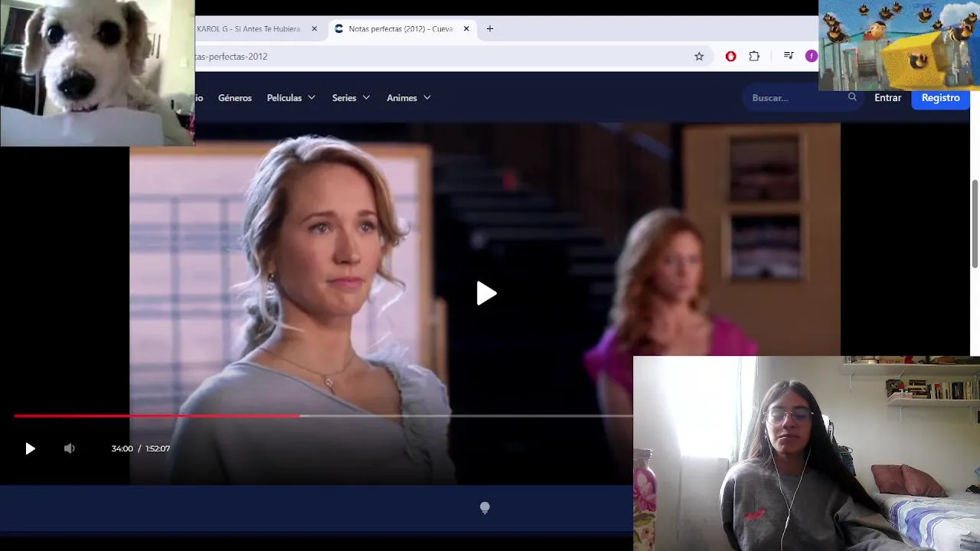Click the page vertical scrollbar
980x551 pixels.
[x=975, y=223]
